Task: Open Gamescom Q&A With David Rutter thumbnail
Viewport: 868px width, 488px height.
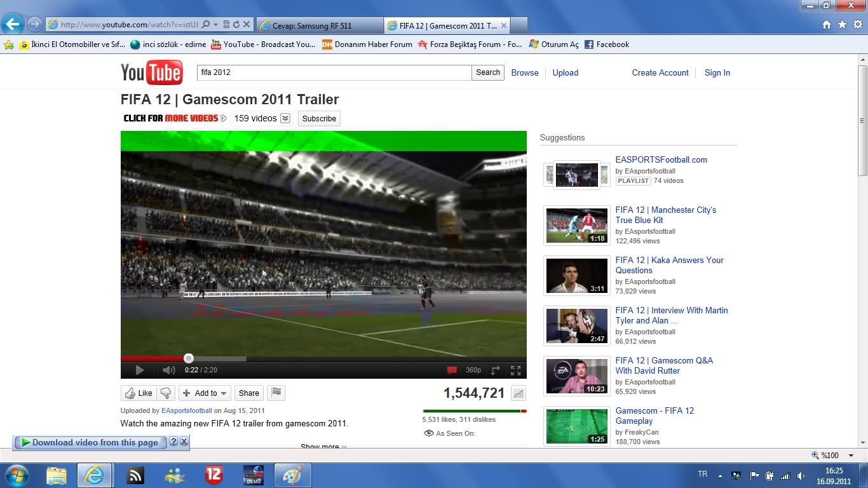Action: 577,376
